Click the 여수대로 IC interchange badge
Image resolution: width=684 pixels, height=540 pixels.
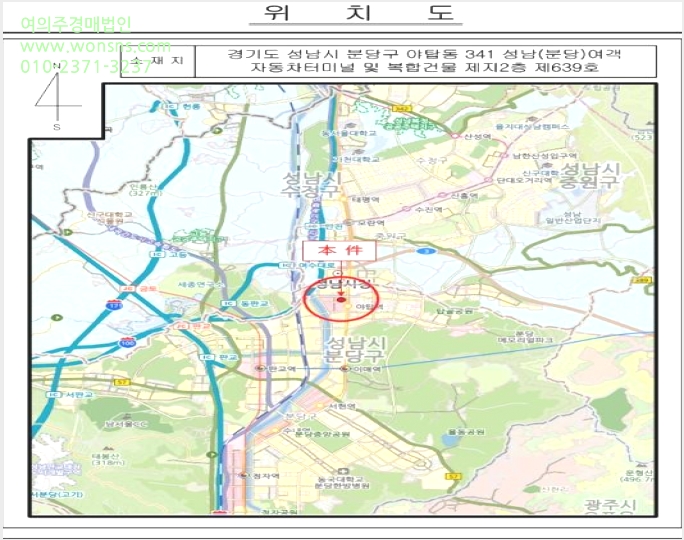pyautogui.click(x=285, y=265)
